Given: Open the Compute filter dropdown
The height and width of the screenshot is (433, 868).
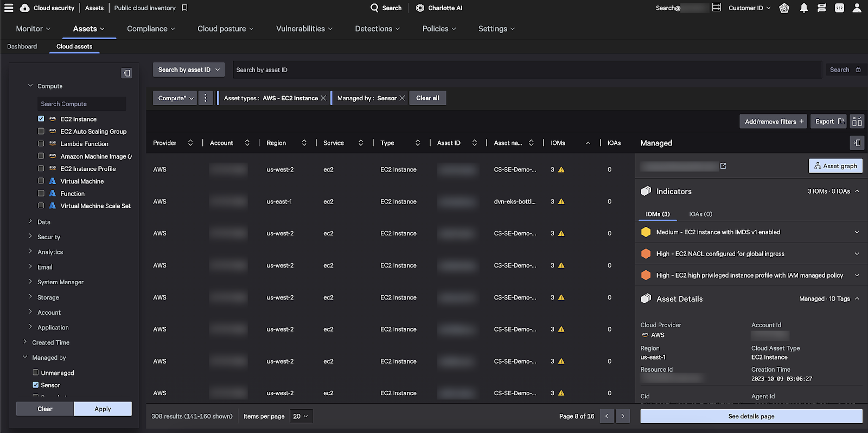Looking at the screenshot, I should tap(175, 98).
